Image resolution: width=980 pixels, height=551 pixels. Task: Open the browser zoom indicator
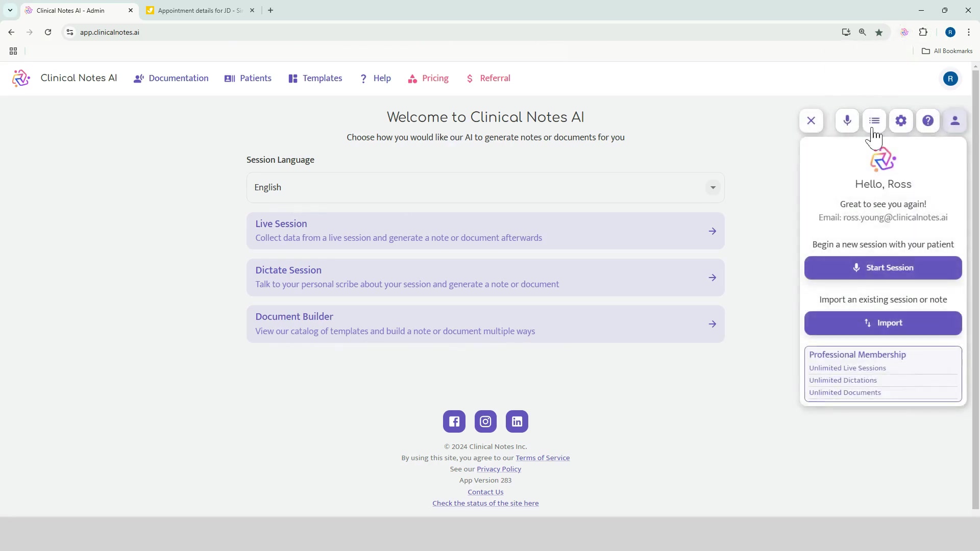coord(863,32)
